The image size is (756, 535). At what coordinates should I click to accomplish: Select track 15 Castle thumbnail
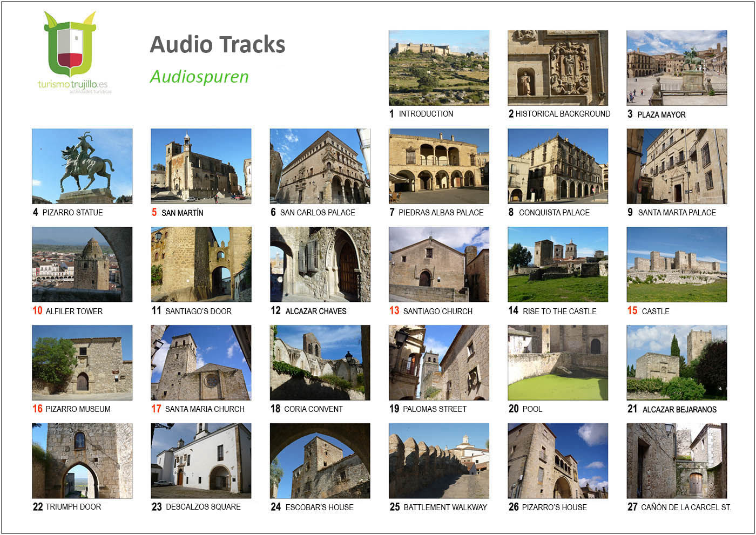point(677,265)
